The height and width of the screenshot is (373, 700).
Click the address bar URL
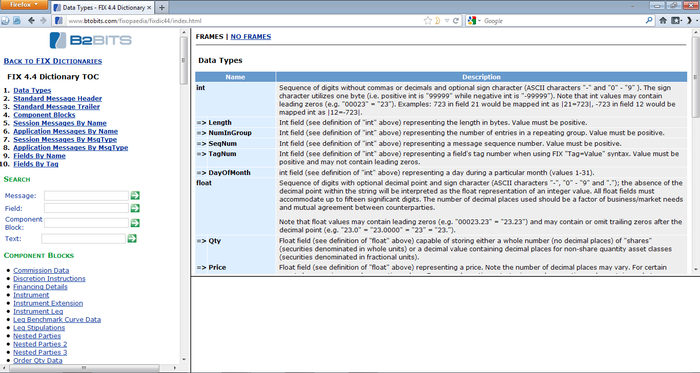pos(135,21)
